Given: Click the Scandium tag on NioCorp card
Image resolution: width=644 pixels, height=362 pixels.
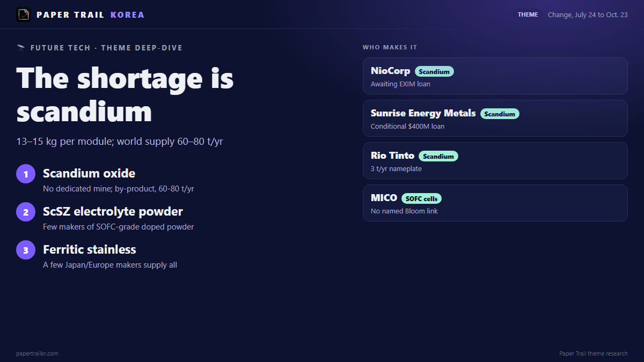Looking at the screenshot, I should pyautogui.click(x=434, y=71).
